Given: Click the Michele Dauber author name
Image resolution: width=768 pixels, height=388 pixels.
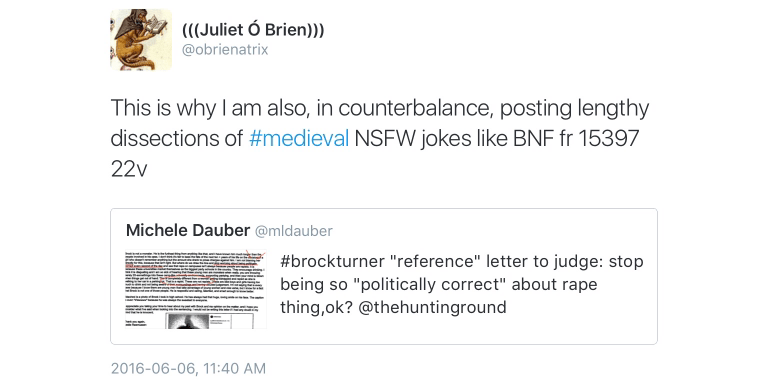Looking at the screenshot, I should point(188,230).
